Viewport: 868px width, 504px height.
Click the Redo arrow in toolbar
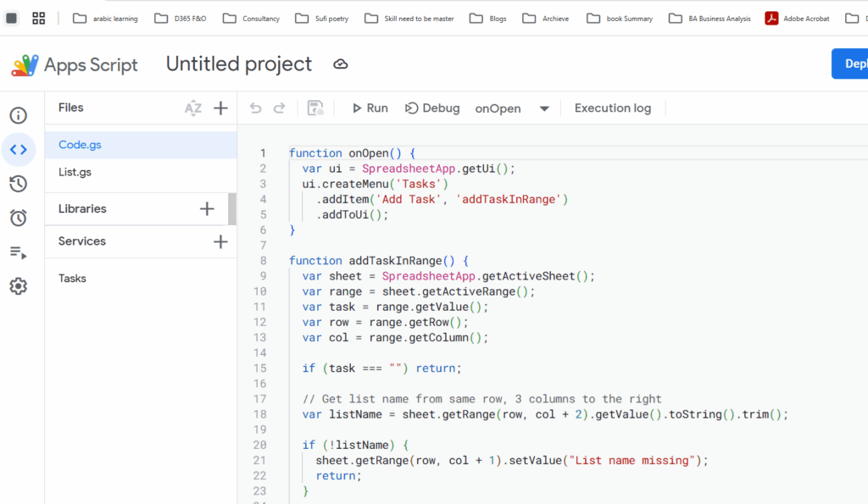point(279,108)
